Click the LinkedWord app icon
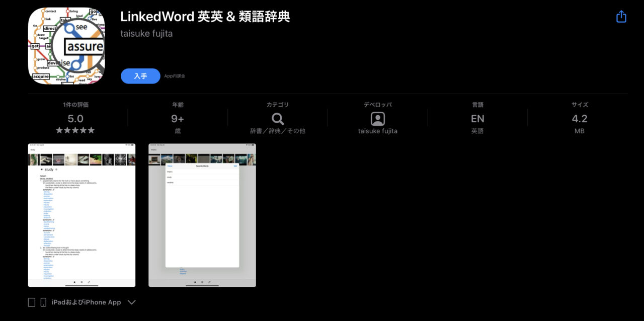The image size is (644, 321). pyautogui.click(x=66, y=45)
